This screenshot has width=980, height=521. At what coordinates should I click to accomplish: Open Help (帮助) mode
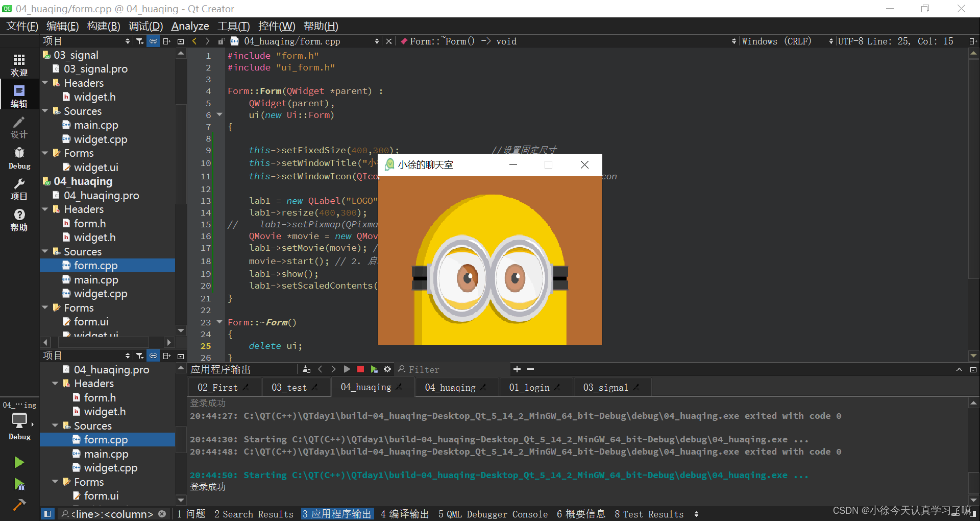(x=19, y=220)
